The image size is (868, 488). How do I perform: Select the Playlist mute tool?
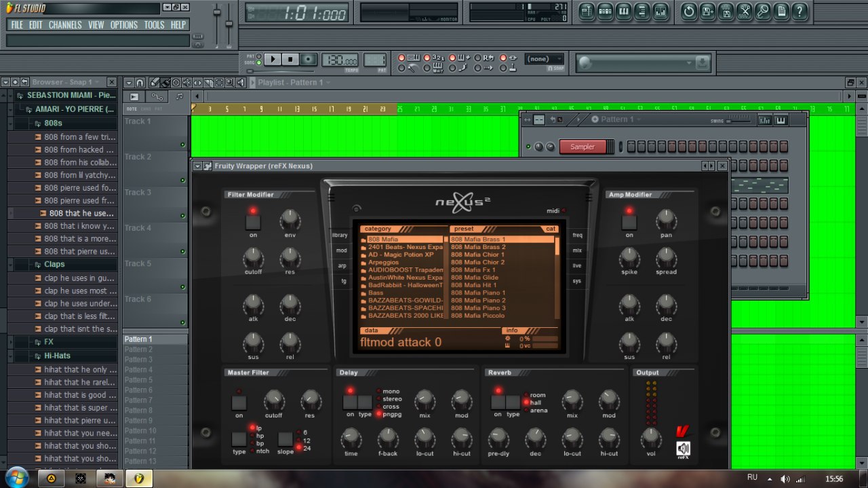point(186,82)
